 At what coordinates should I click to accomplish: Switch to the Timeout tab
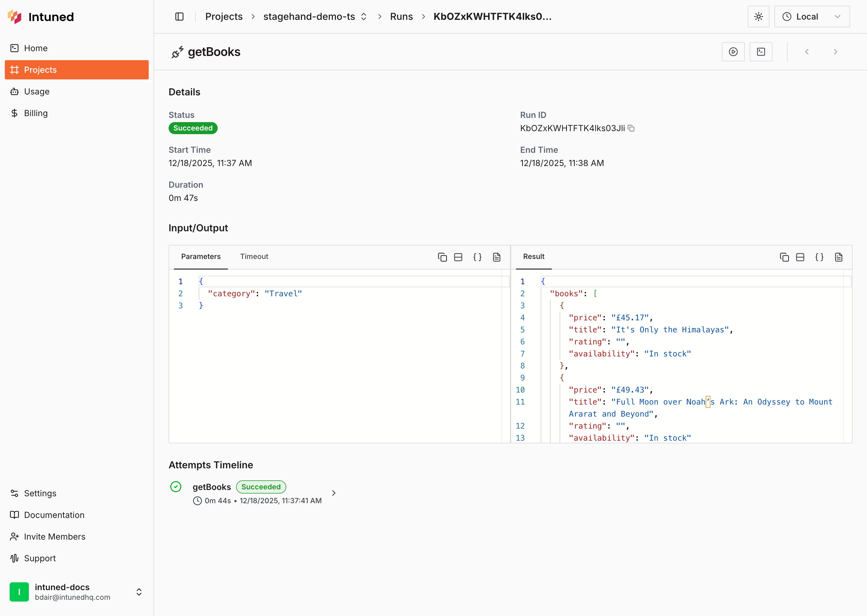pos(254,256)
